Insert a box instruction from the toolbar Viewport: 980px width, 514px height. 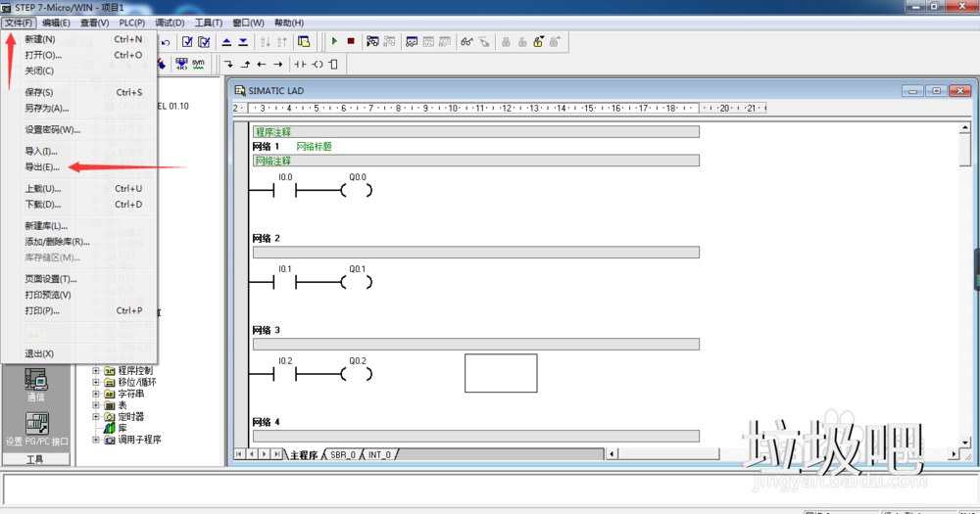pos(333,64)
